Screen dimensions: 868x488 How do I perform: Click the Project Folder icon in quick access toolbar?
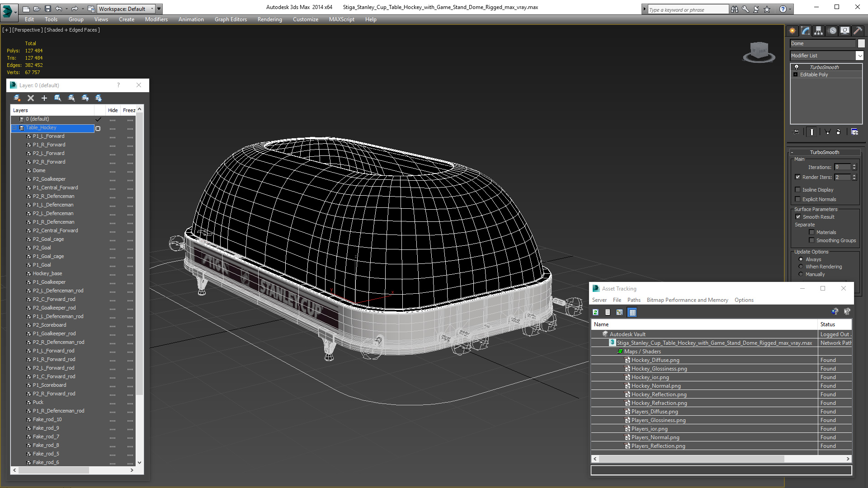(91, 9)
